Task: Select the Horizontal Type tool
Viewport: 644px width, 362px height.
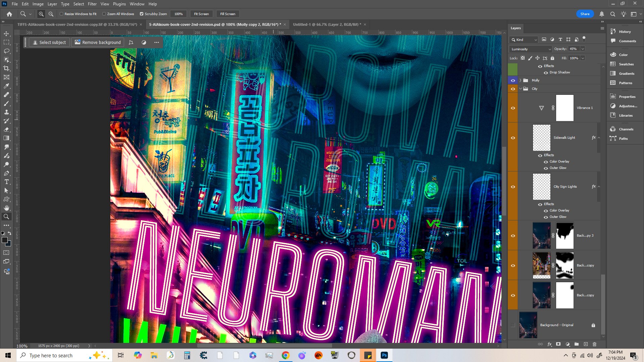Action: click(6, 182)
